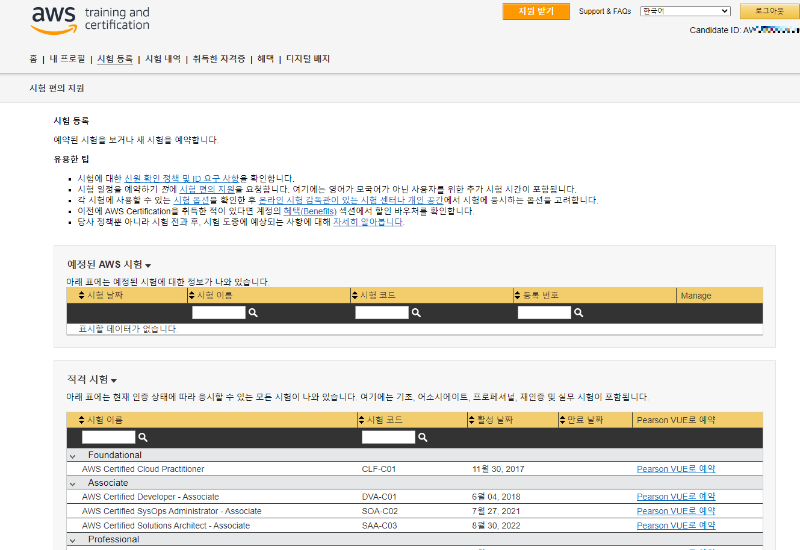Collapse the Professional exam group
This screenshot has width=800, height=550.
[x=72, y=540]
